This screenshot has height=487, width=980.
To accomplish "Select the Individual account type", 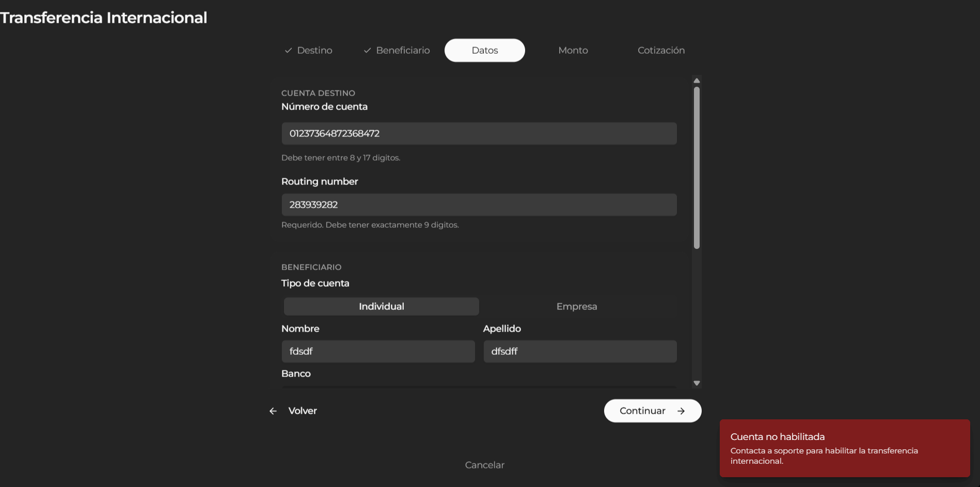I will [382, 306].
